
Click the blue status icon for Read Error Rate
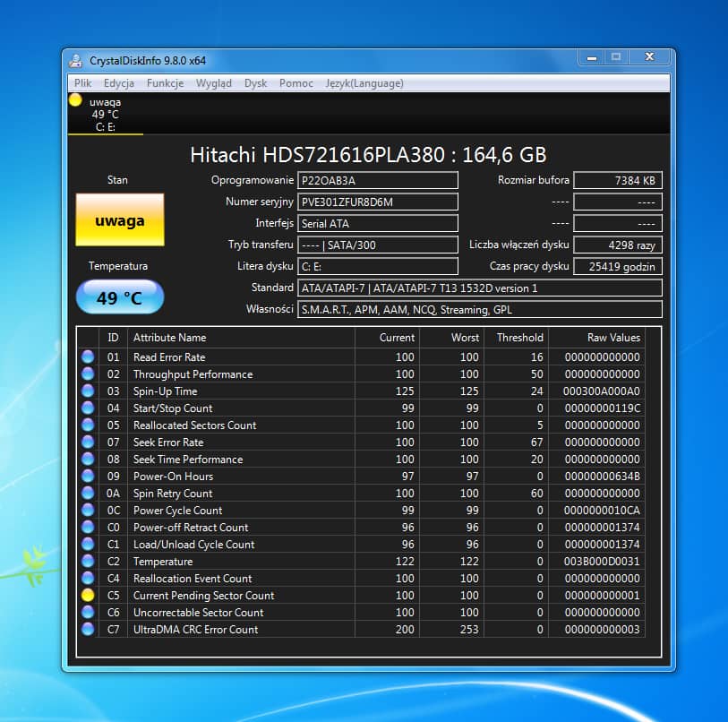pos(88,357)
